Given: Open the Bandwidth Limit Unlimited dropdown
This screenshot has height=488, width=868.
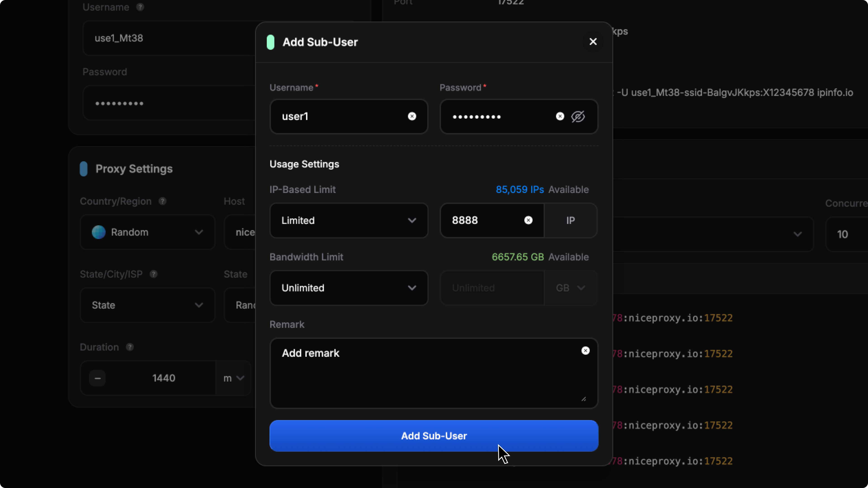Looking at the screenshot, I should (348, 288).
